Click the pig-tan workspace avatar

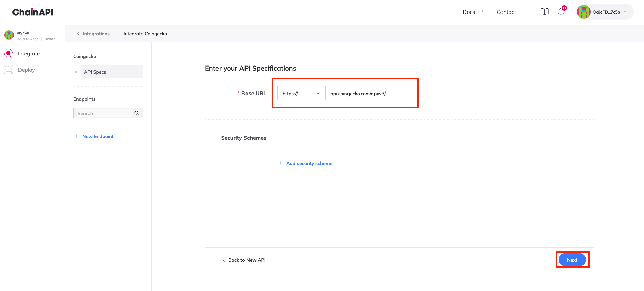pos(9,35)
